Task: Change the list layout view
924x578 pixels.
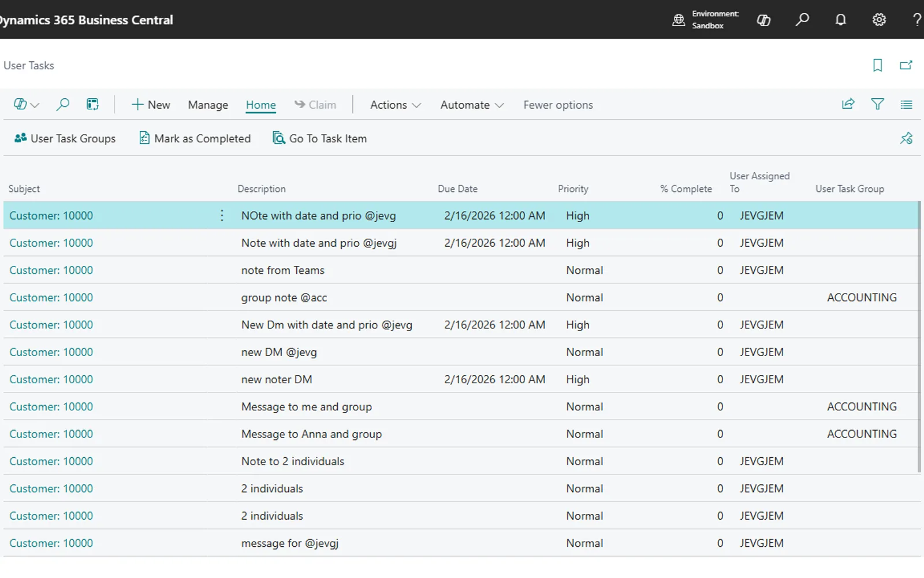Action: 906,105
